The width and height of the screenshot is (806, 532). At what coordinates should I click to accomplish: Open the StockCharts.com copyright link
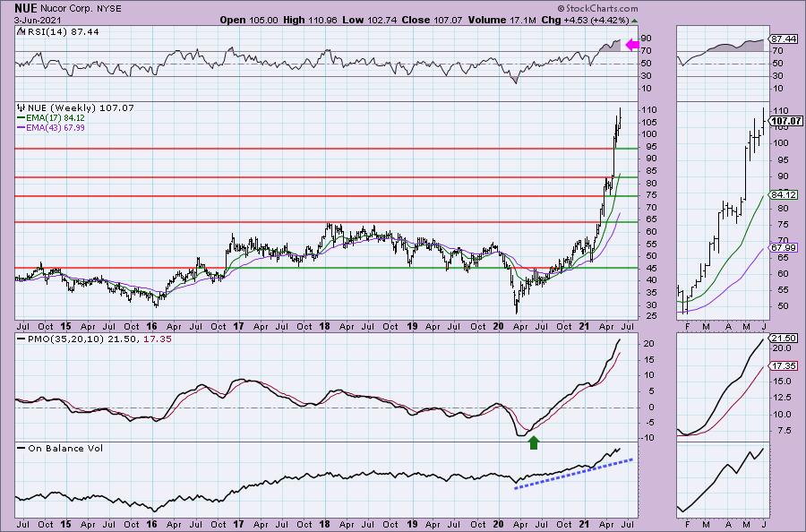[597, 8]
